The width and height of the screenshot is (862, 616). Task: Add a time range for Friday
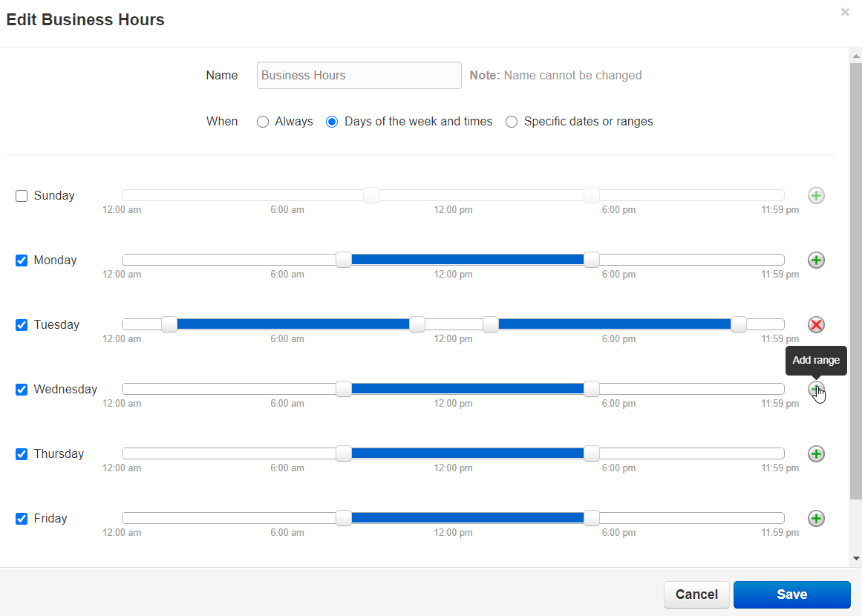[816, 519]
